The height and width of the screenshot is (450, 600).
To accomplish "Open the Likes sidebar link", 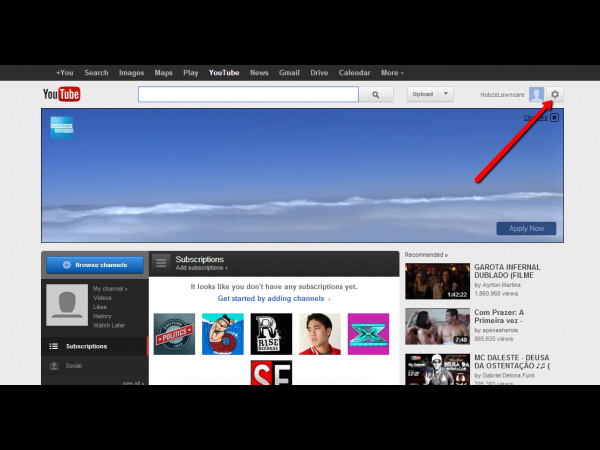I will pos(100,307).
